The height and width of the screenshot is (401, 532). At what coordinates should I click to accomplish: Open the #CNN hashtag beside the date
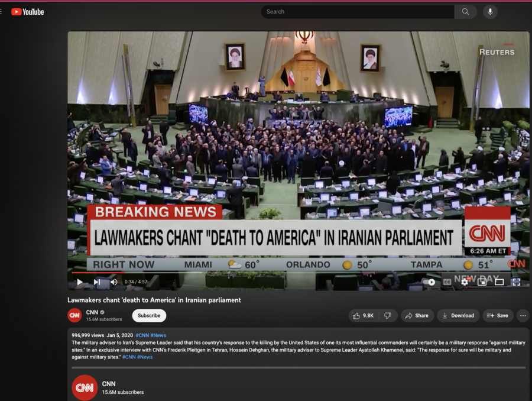click(x=142, y=335)
